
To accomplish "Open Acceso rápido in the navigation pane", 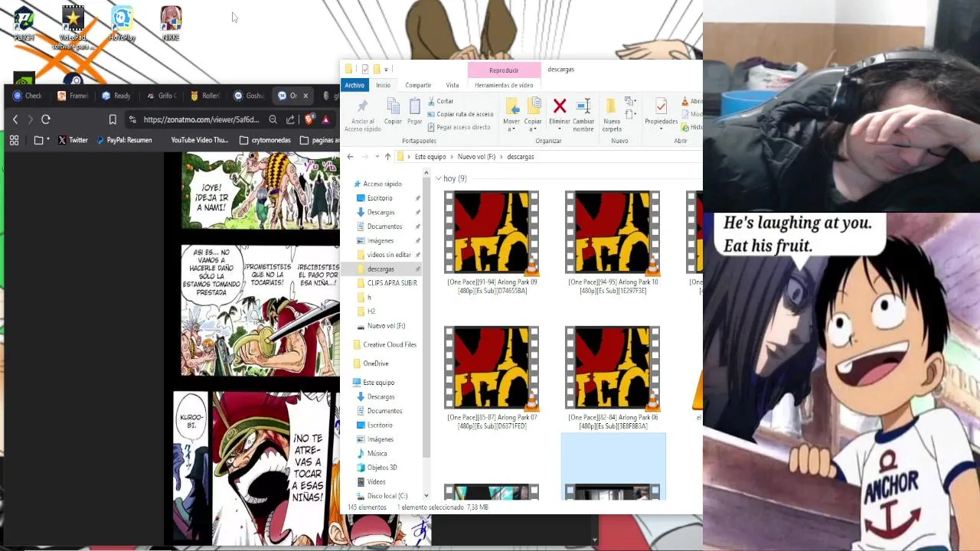I will pyautogui.click(x=382, y=184).
